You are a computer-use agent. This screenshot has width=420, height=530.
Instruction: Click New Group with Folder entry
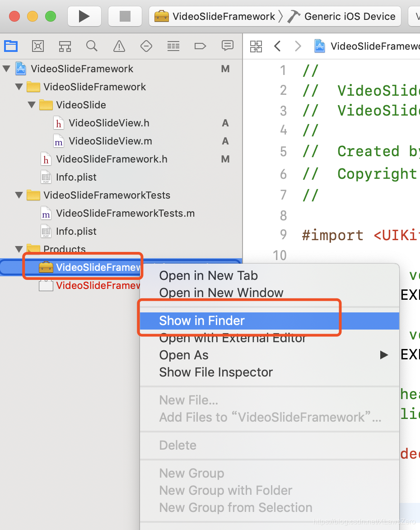point(270,491)
